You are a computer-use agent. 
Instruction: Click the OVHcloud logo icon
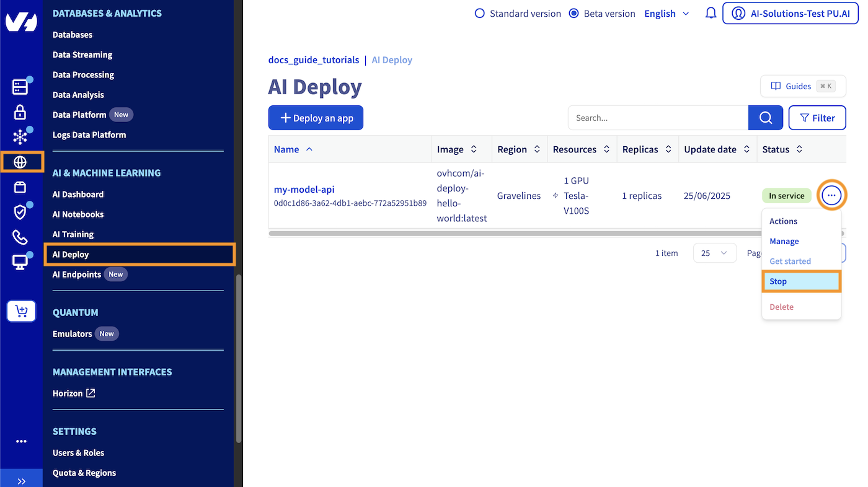[21, 22]
